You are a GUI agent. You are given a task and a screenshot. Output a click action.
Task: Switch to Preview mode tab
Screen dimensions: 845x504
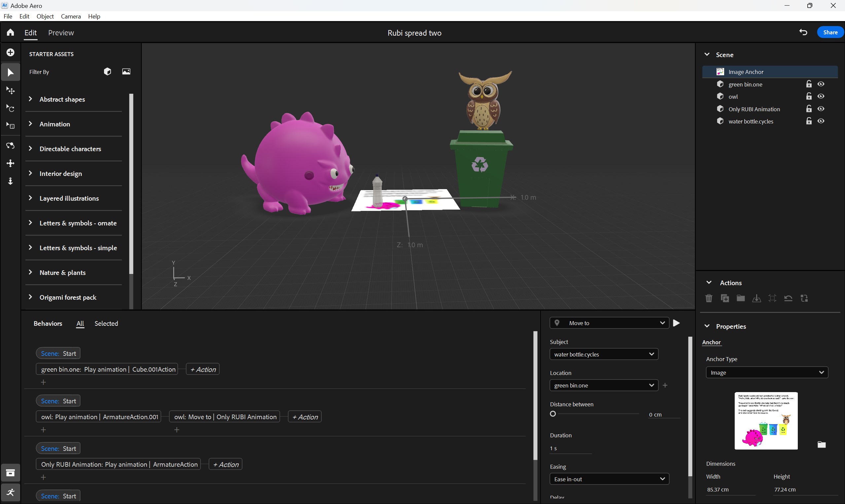tap(61, 32)
